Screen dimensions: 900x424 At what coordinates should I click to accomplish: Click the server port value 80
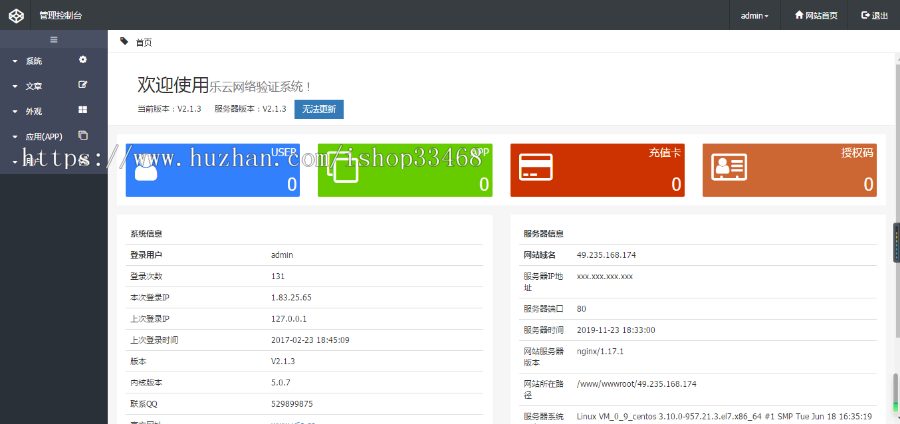tap(581, 309)
